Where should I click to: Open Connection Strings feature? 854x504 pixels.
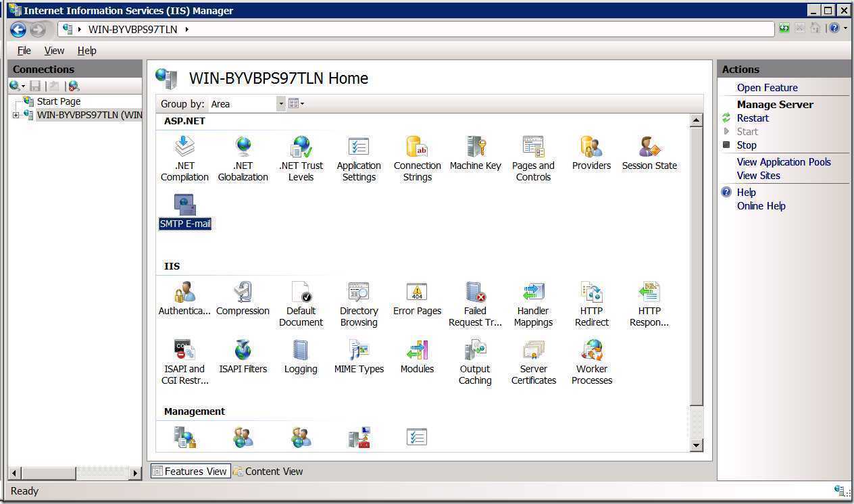(417, 159)
